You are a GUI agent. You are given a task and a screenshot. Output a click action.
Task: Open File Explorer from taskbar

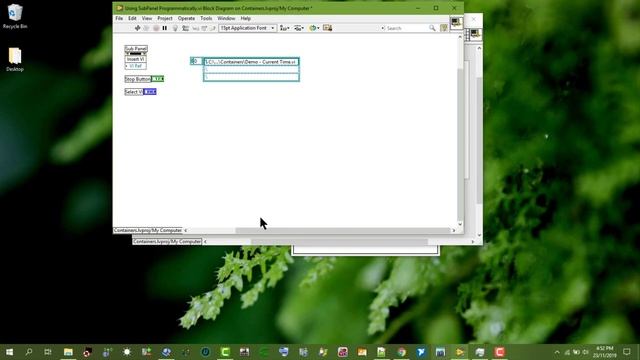pyautogui.click(x=68, y=352)
